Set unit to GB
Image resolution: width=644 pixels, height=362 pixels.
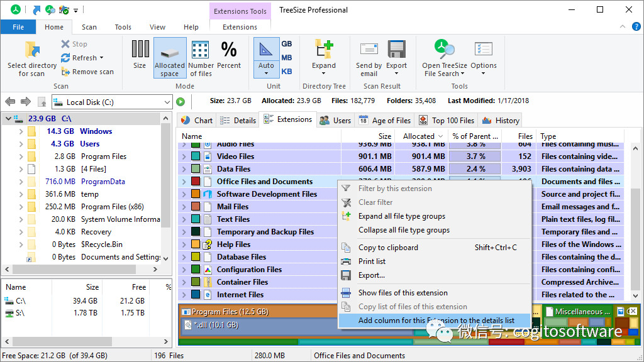(x=287, y=44)
